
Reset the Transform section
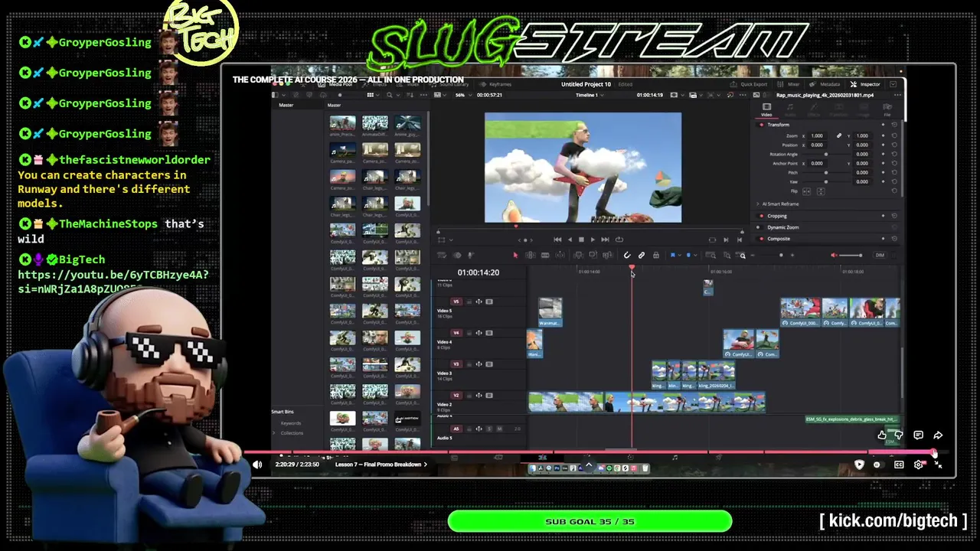coord(894,125)
